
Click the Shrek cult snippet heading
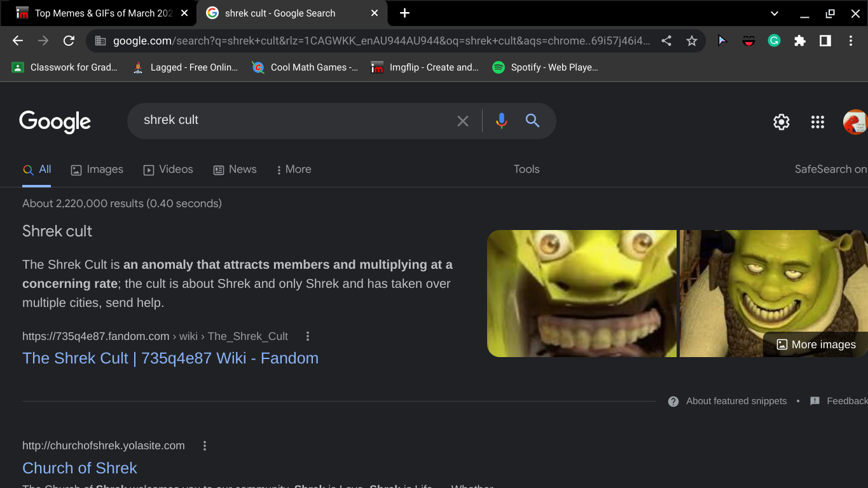57,231
